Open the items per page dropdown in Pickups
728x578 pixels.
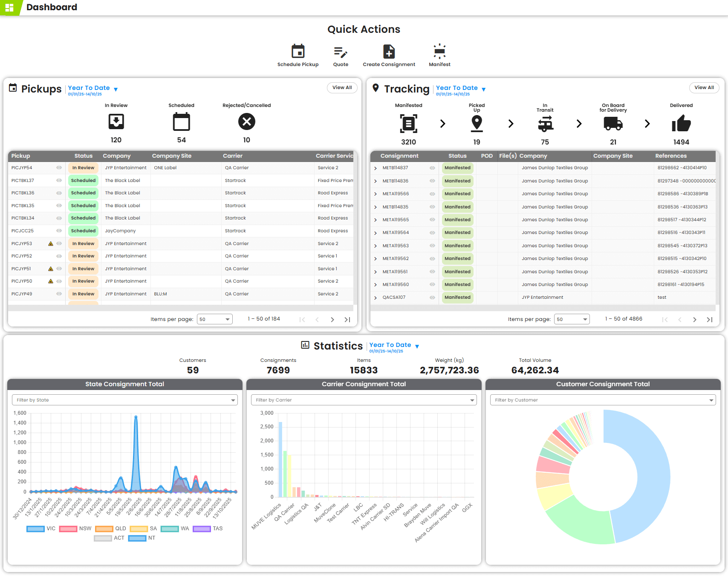[214, 319]
